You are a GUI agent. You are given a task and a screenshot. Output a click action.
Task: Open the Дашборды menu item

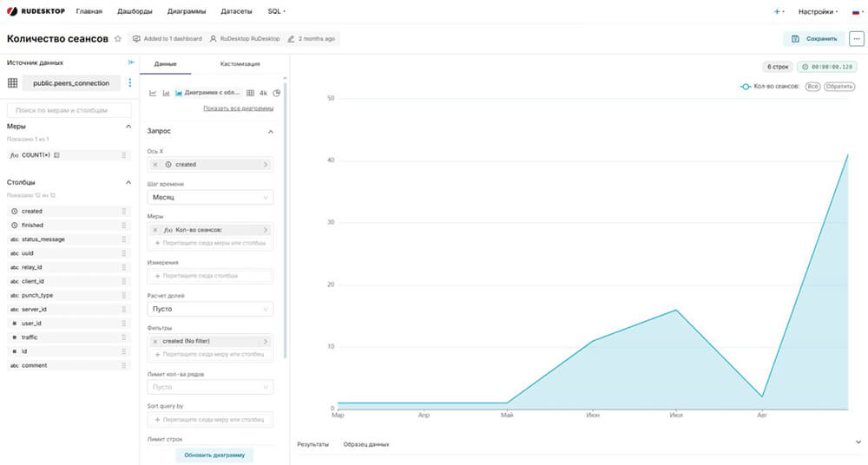coord(135,11)
